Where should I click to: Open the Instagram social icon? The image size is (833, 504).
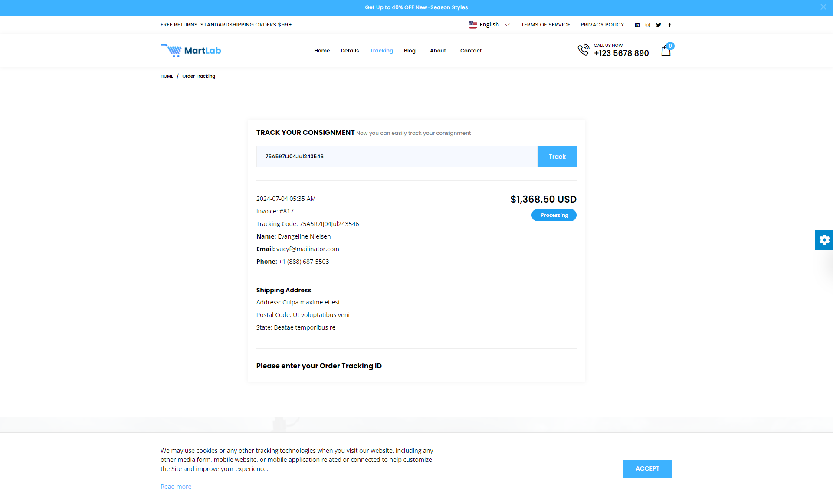[x=648, y=25]
